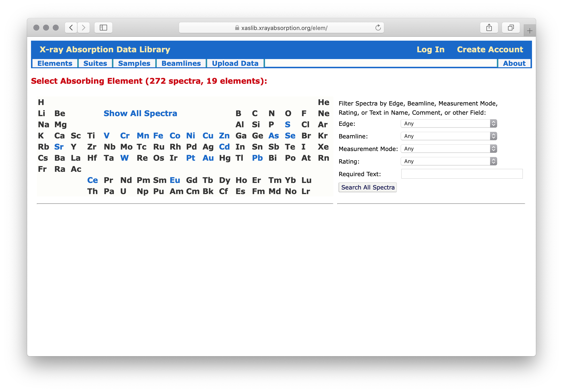Screen dimensions: 563x392
Task: Click the X-ray Absorption Data Library title
Action: point(105,50)
